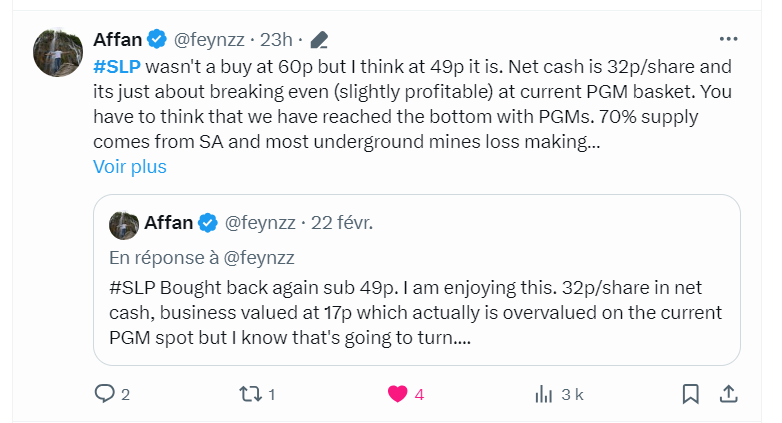Click the share upload icon

pos(729,394)
